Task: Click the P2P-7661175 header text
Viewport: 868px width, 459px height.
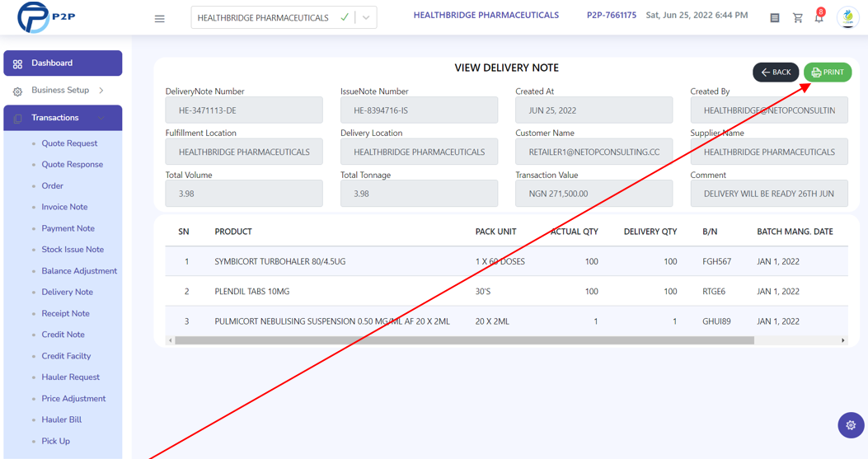Action: tap(611, 15)
